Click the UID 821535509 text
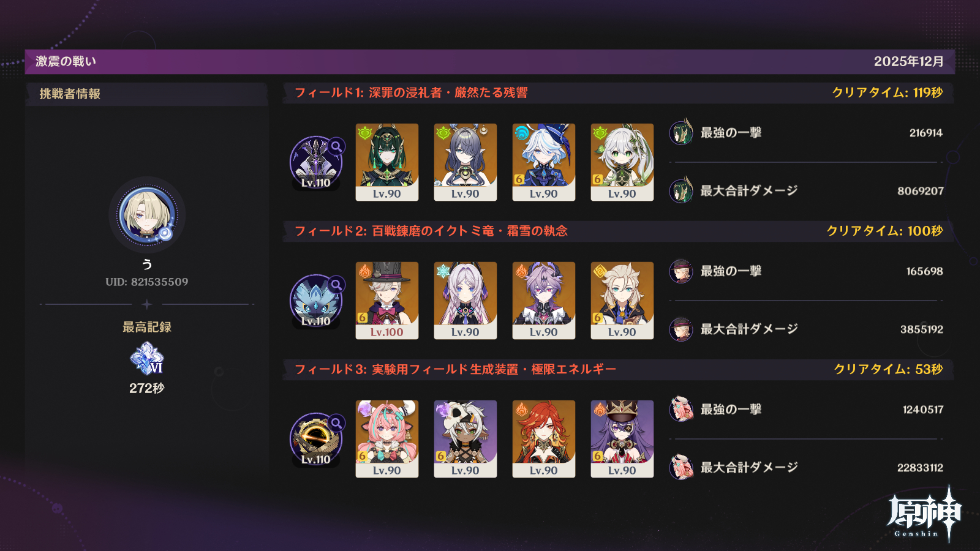The height and width of the screenshot is (551, 980). point(147,282)
